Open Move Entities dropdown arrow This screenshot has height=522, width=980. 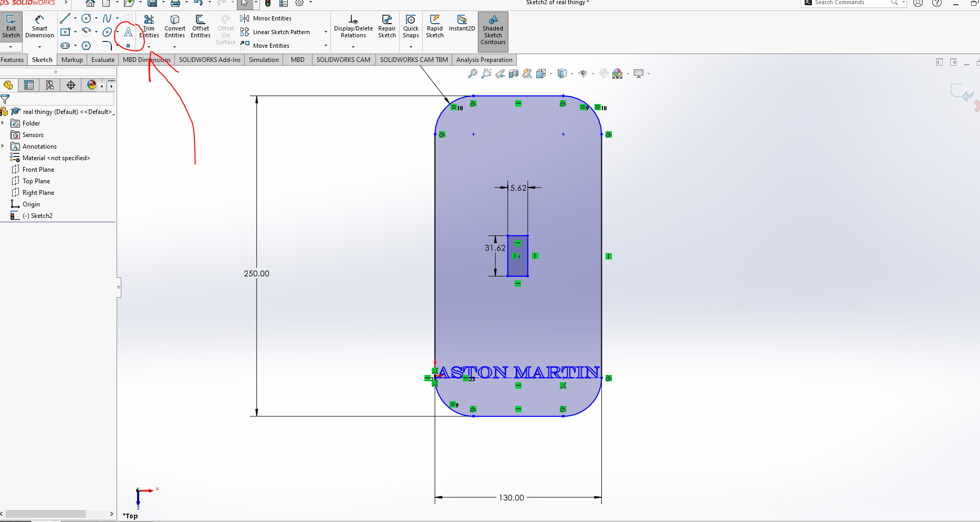(326, 46)
